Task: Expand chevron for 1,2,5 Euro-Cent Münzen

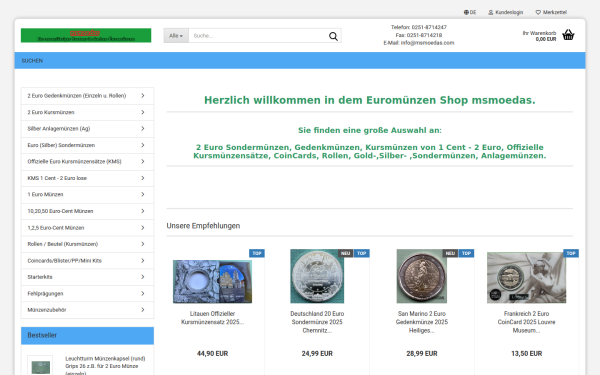Action: click(x=143, y=228)
